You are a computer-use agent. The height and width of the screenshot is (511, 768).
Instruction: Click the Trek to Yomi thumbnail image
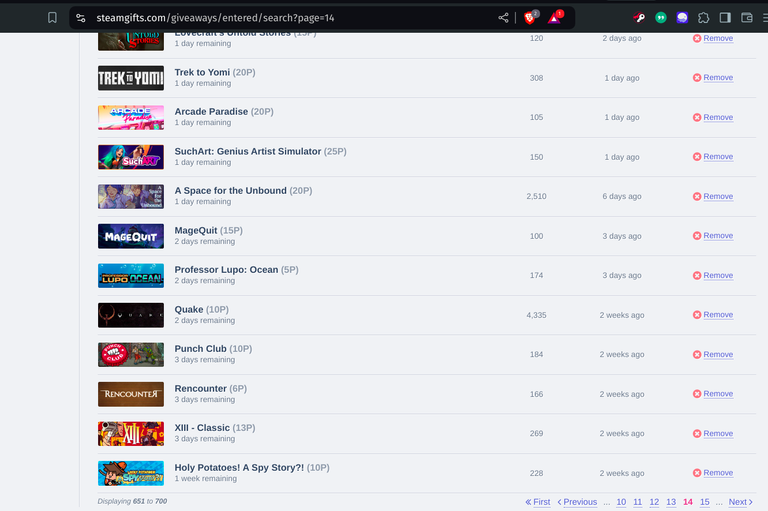point(131,78)
